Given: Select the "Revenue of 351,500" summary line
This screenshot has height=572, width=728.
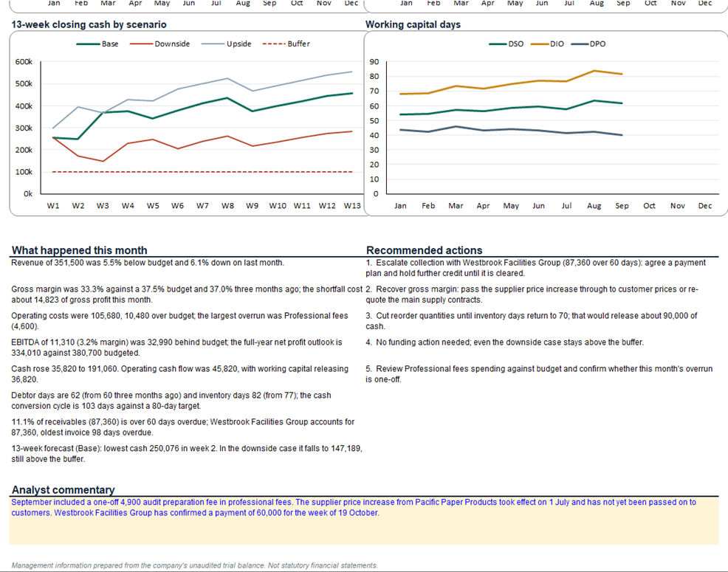Looking at the screenshot, I should click(148, 263).
